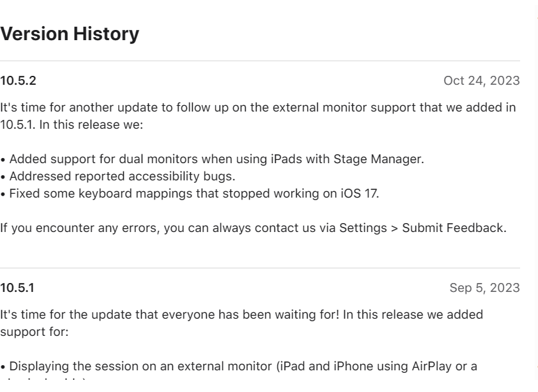The image size is (538, 392).
Task: Click the keyboard mappings iOS 17 bullet
Action: point(190,194)
